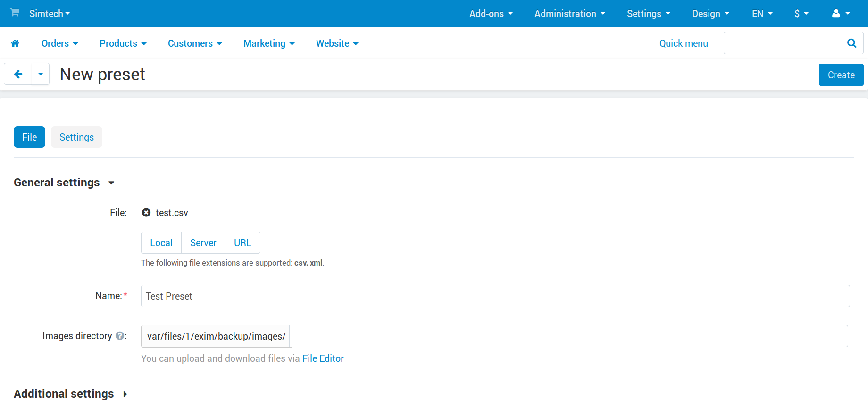Remove the test.csv file with x icon
Screen dimensions: 868x408
coord(146,213)
